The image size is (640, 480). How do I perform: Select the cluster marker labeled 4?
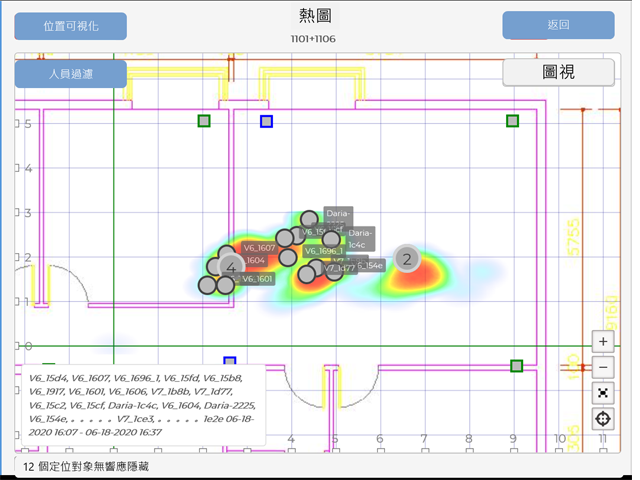click(x=230, y=268)
